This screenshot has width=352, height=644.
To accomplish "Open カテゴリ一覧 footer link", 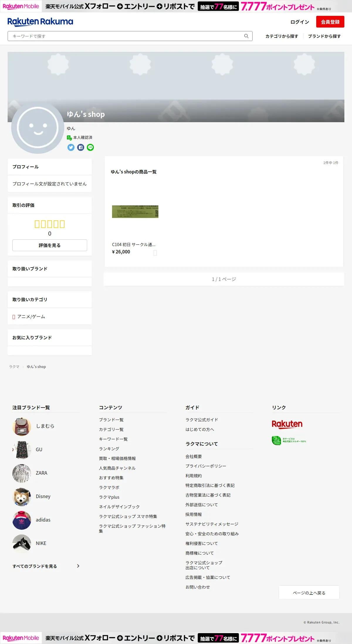I will (x=111, y=430).
